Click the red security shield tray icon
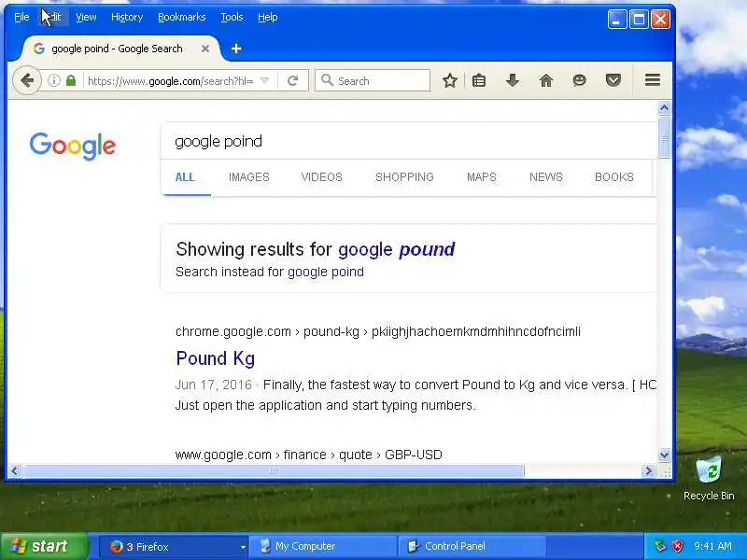Screen dimensions: 747x560 coord(678,546)
